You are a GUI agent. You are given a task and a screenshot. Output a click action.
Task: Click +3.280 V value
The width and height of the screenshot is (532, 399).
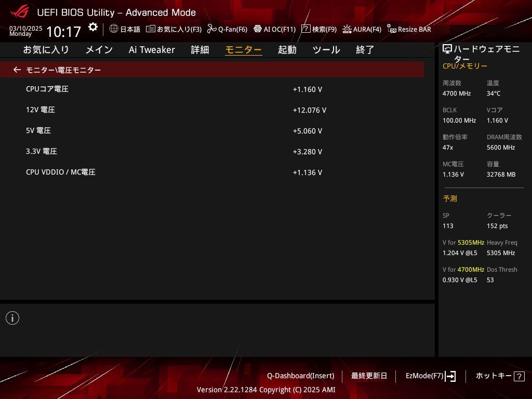tap(308, 152)
